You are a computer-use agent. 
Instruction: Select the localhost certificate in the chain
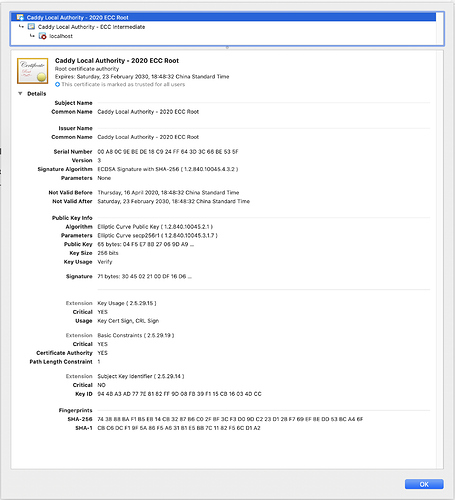coord(61,36)
